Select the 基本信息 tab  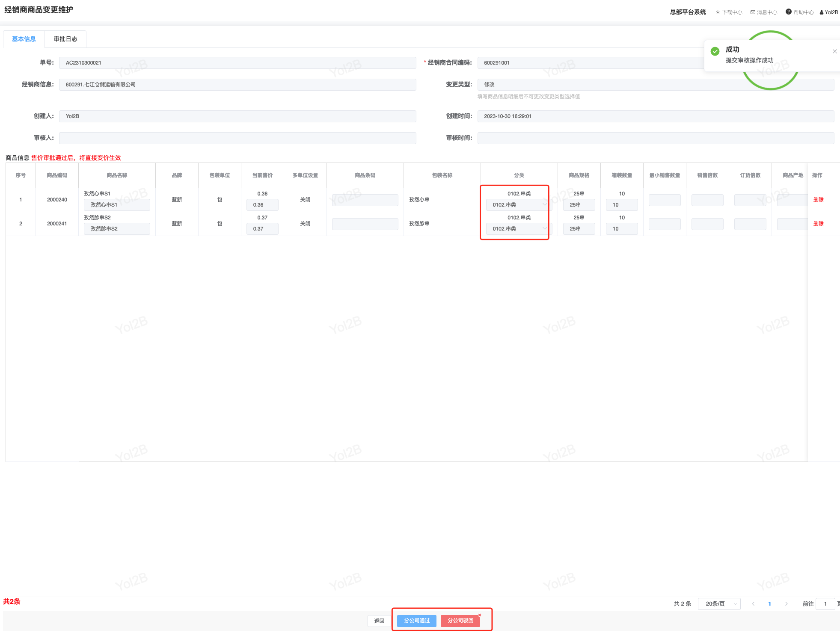click(24, 39)
